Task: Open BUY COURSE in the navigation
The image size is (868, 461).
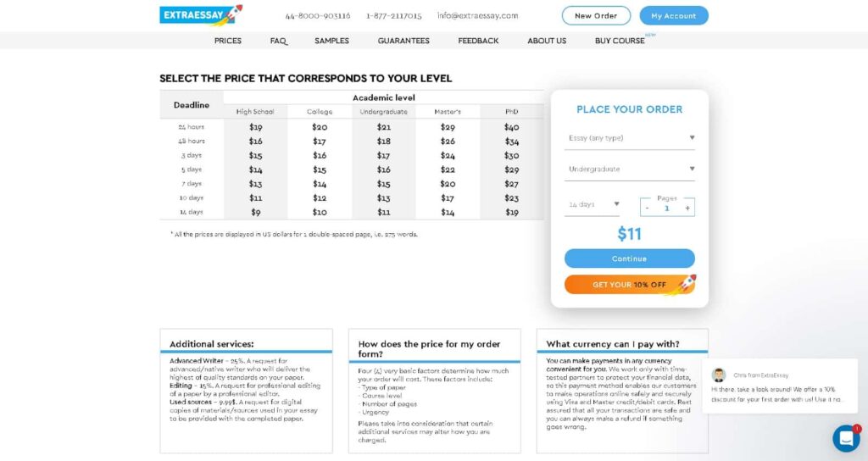Action: click(x=620, y=41)
